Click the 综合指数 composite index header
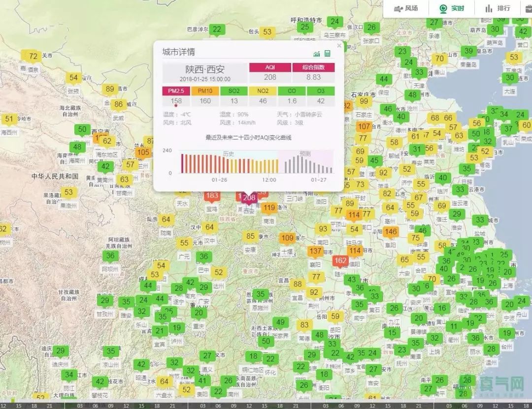532x409 pixels. [x=313, y=67]
